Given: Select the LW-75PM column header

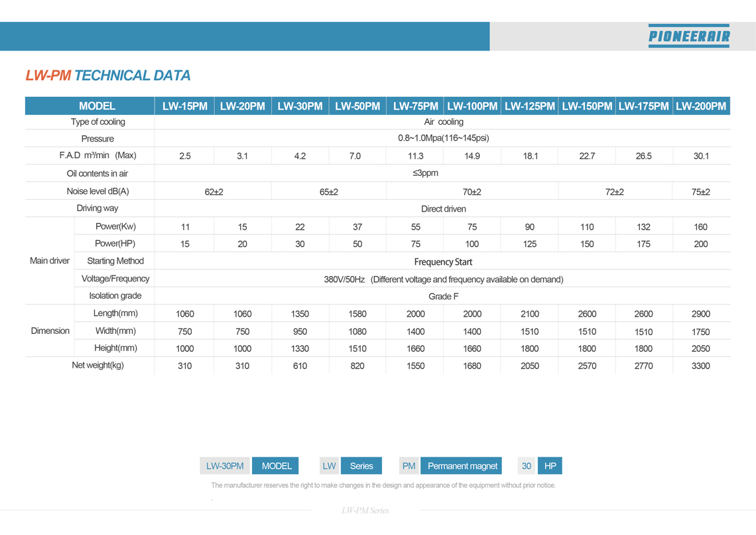Looking at the screenshot, I should (415, 106).
